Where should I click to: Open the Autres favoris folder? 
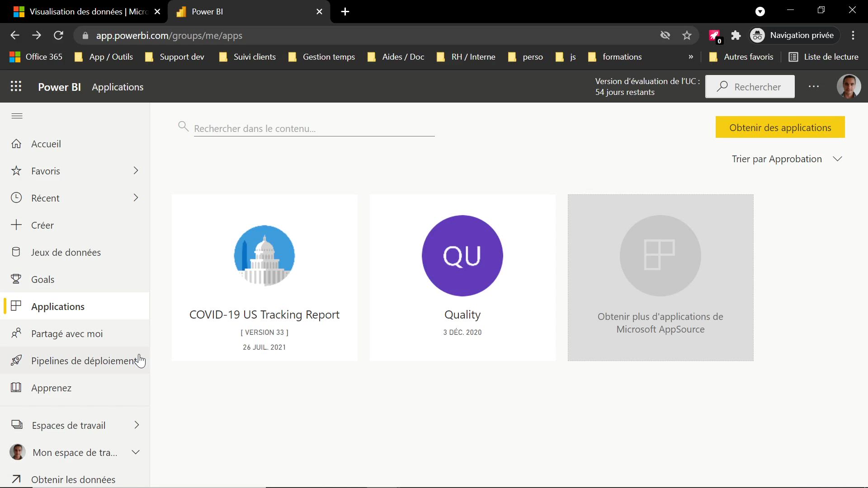click(x=741, y=57)
